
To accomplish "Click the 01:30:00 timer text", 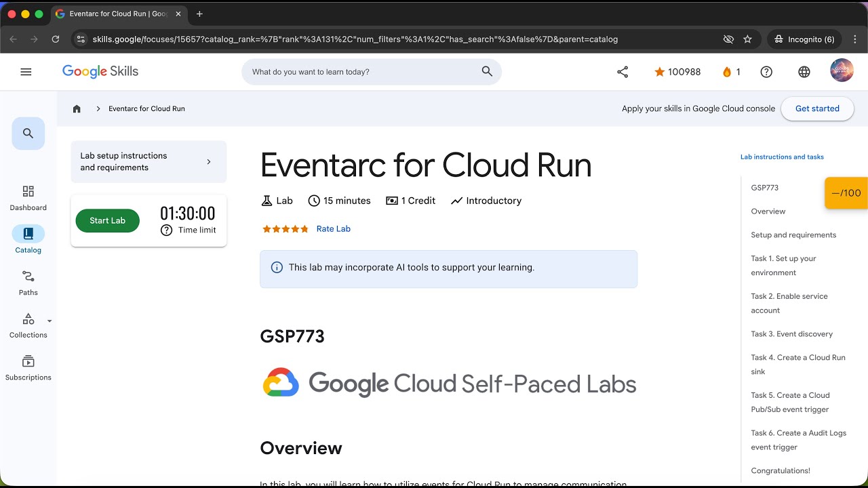I will 187,213.
